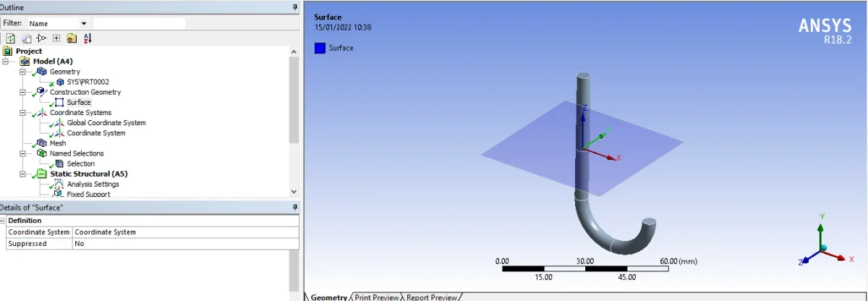Viewport: 868px width, 301px height.
Task: Click the Suppressed value field showing No
Action: click(185, 244)
